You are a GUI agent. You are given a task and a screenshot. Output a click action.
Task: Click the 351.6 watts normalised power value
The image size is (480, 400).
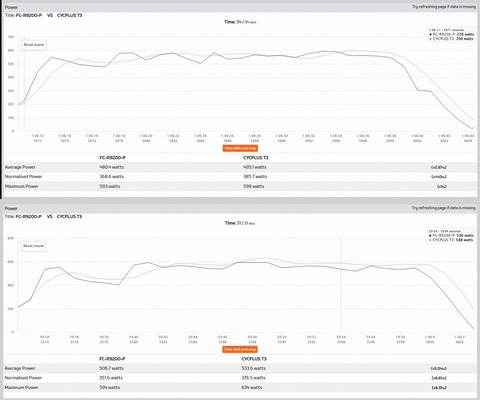click(x=111, y=378)
